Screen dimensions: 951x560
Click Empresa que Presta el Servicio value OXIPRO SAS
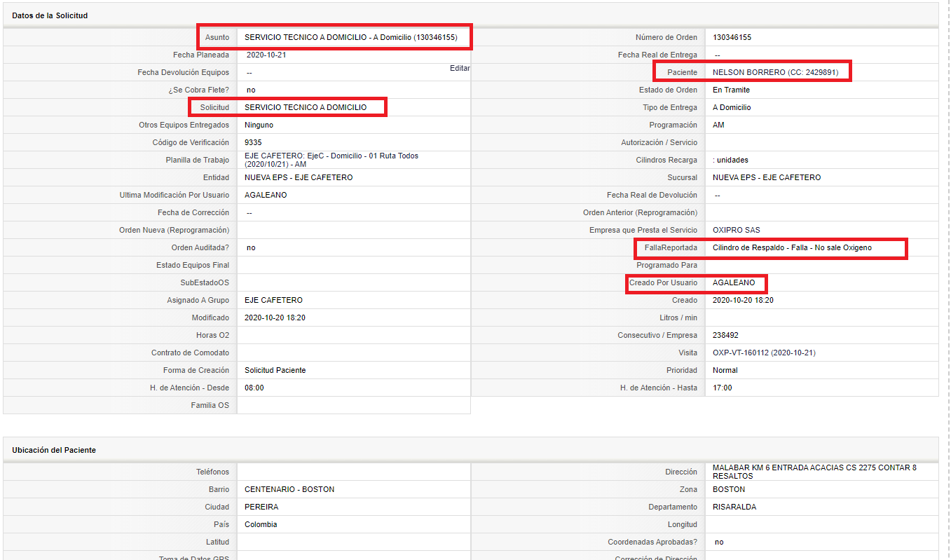pyautogui.click(x=737, y=230)
